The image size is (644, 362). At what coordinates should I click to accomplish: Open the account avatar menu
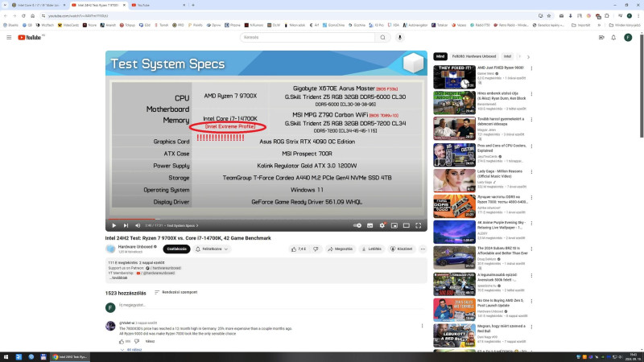(628, 37)
